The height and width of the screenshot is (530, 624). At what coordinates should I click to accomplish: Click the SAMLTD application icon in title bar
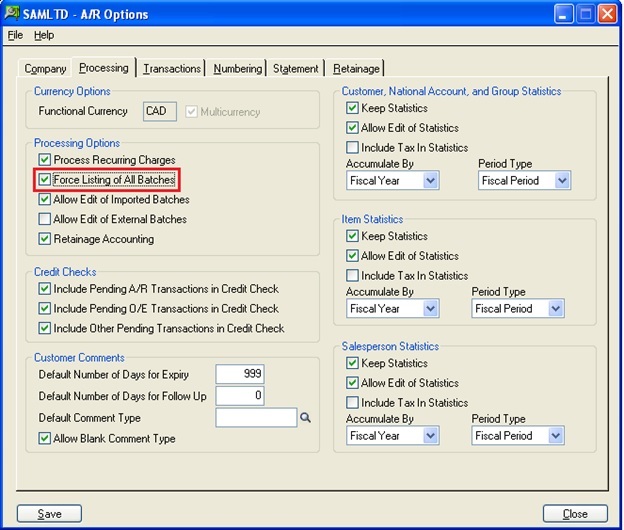pos(12,12)
